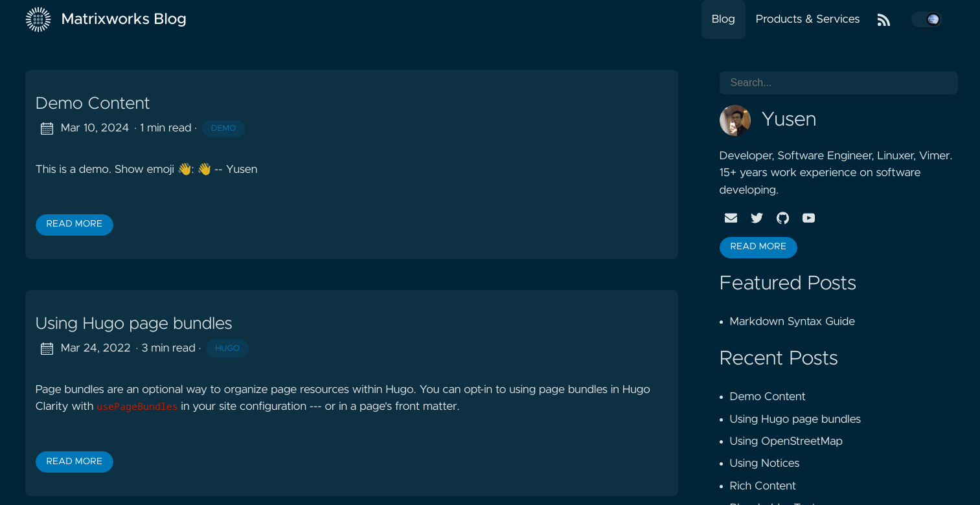Open Using OpenStreetMap recent post
Viewport: 980px width, 505px height.
tap(786, 442)
